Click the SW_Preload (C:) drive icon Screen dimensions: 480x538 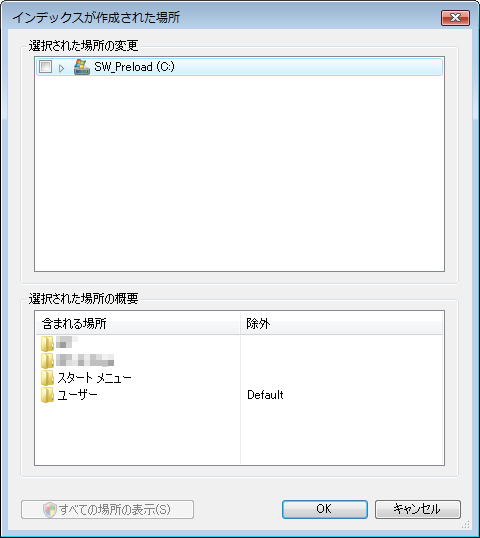pyautogui.click(x=82, y=67)
